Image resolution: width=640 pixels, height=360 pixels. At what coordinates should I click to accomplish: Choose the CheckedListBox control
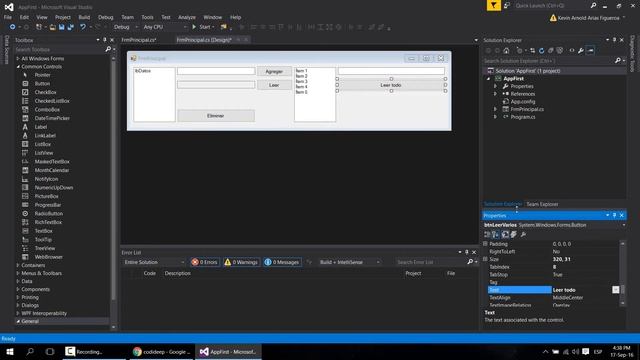(x=51, y=101)
